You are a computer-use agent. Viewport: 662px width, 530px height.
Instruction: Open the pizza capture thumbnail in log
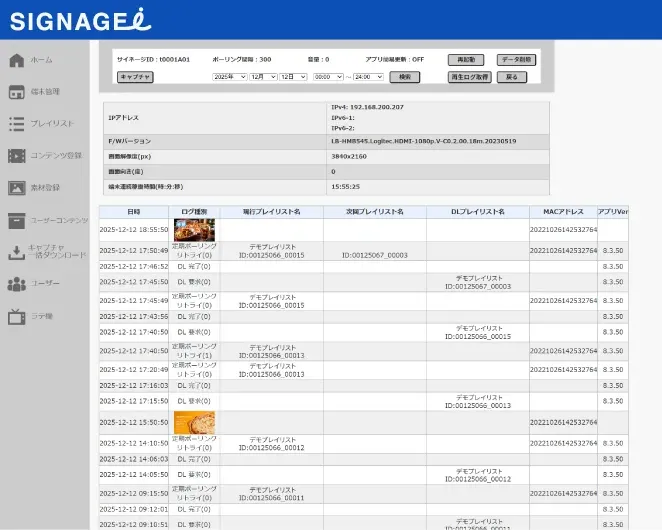tap(194, 423)
